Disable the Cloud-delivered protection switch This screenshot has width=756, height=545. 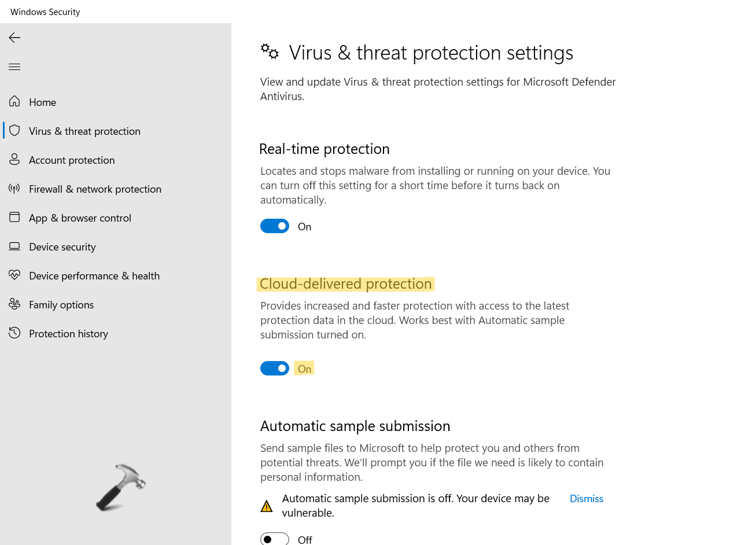(275, 369)
